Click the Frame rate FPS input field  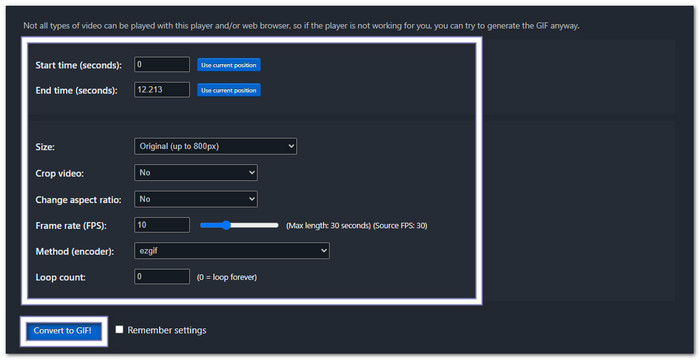pyautogui.click(x=162, y=225)
